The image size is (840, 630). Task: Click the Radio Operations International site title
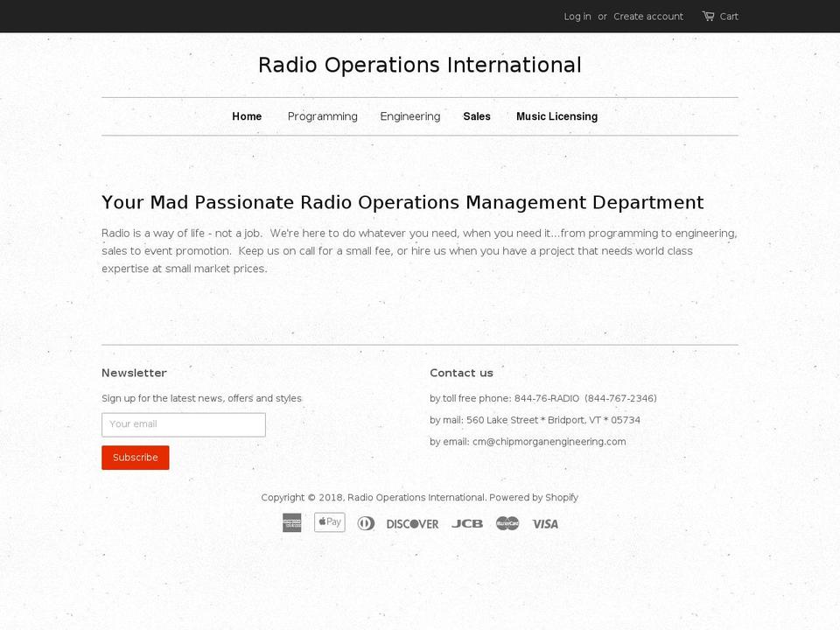(x=419, y=65)
